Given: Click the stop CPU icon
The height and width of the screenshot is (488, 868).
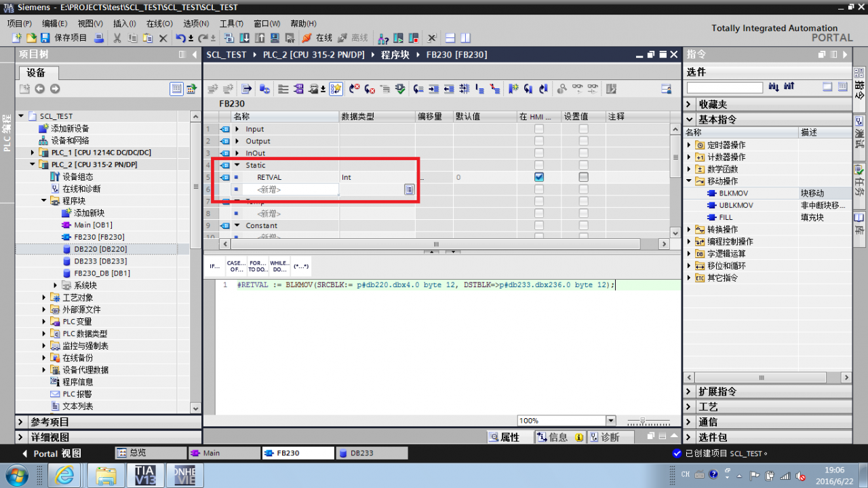Looking at the screenshot, I should (x=413, y=38).
